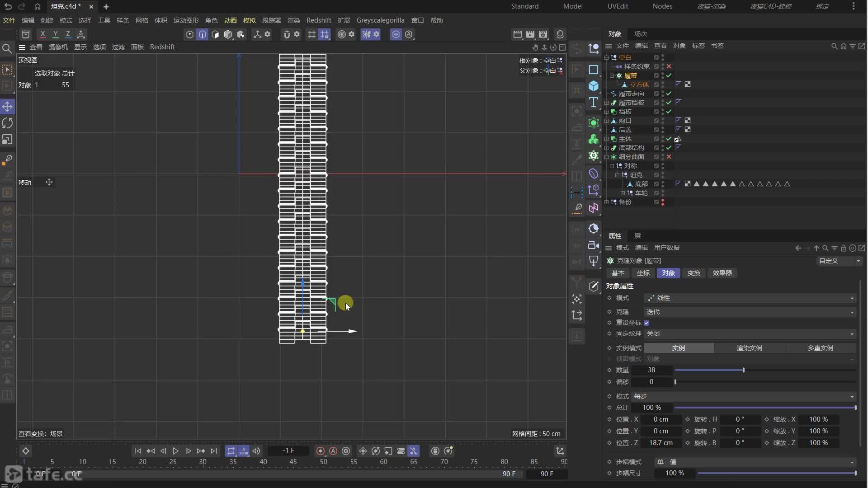Click the Autokeying button in the timeline
Viewport: 868px width, 488px height.
tap(333, 451)
